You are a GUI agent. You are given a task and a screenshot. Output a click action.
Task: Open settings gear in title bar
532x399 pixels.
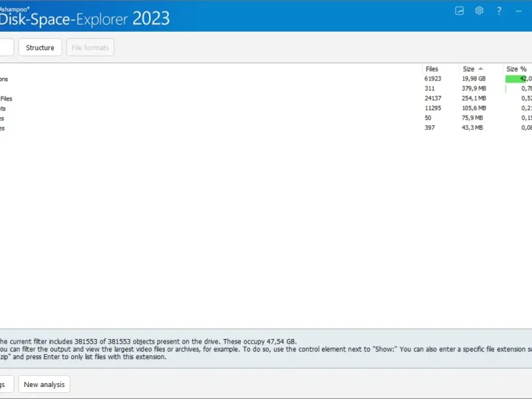tap(479, 11)
